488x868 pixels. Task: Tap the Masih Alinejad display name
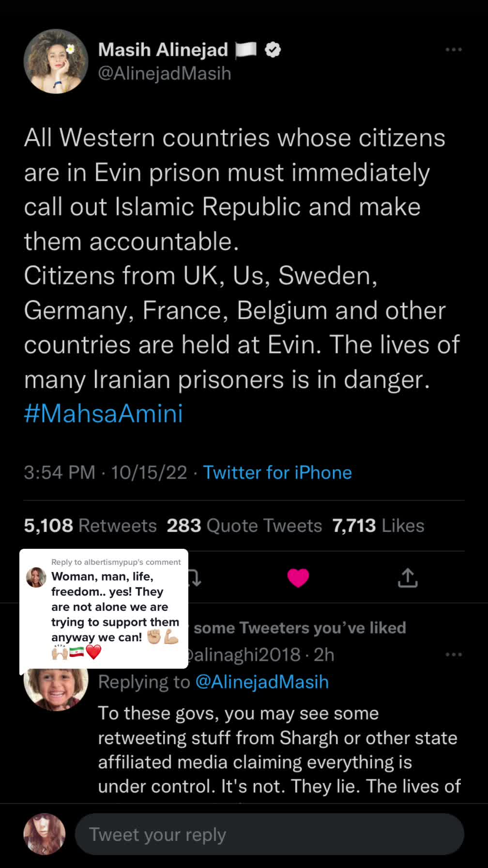[x=163, y=49]
